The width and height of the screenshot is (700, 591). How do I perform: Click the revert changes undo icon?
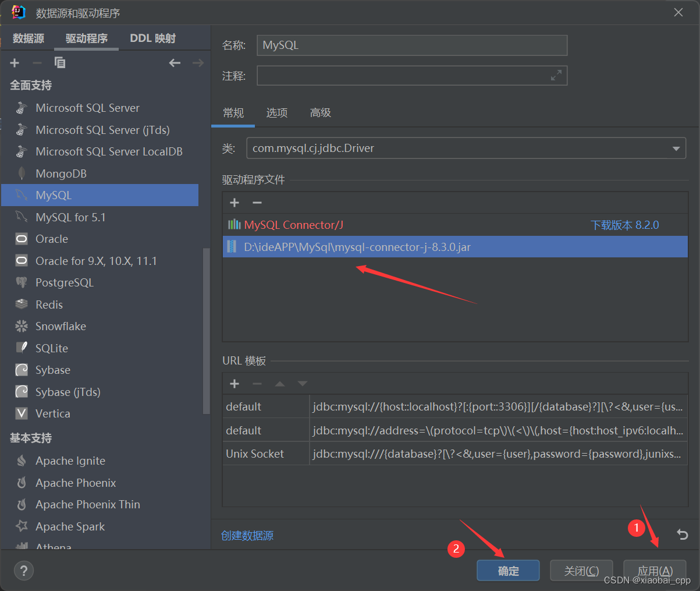pos(683,535)
